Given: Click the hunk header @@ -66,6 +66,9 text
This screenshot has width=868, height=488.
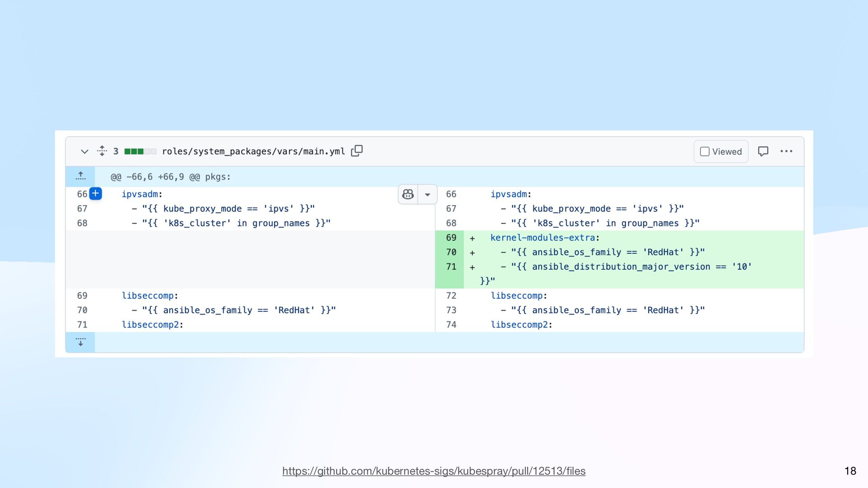Looking at the screenshot, I should point(170,177).
